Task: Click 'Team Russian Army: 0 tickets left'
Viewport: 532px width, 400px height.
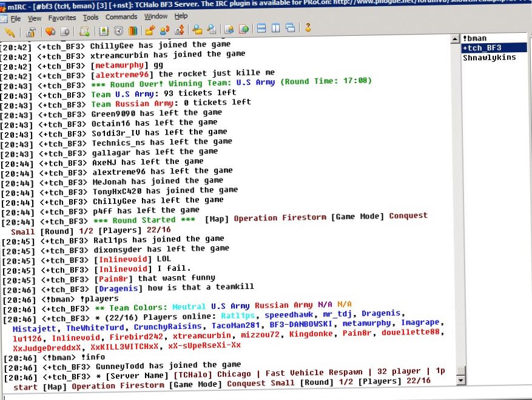Action: 171,103
